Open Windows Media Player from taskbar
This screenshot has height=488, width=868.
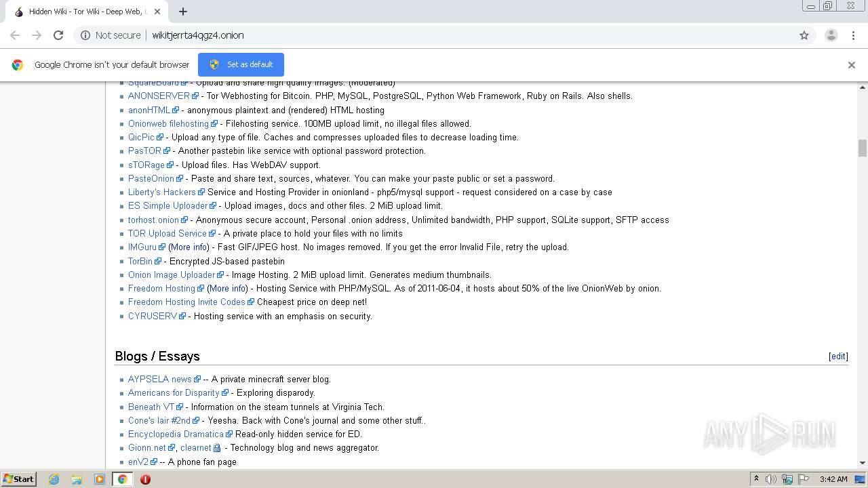pos(100,479)
